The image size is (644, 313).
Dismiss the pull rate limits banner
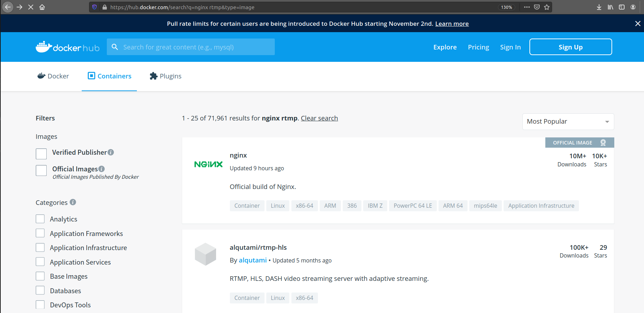tap(638, 23)
